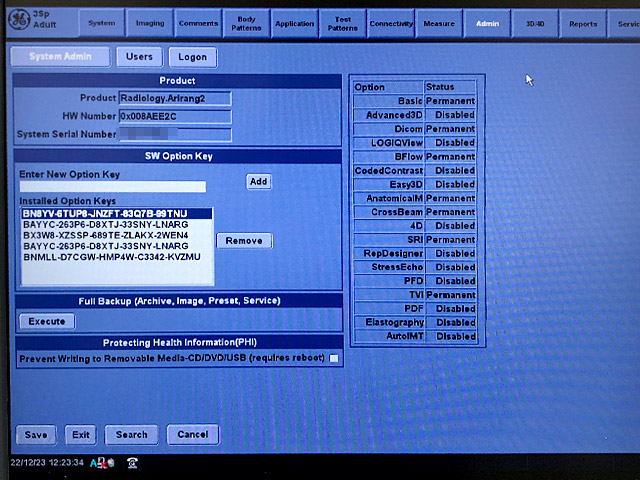
Task: Focus the Enter New Option Key field
Action: coord(113,187)
